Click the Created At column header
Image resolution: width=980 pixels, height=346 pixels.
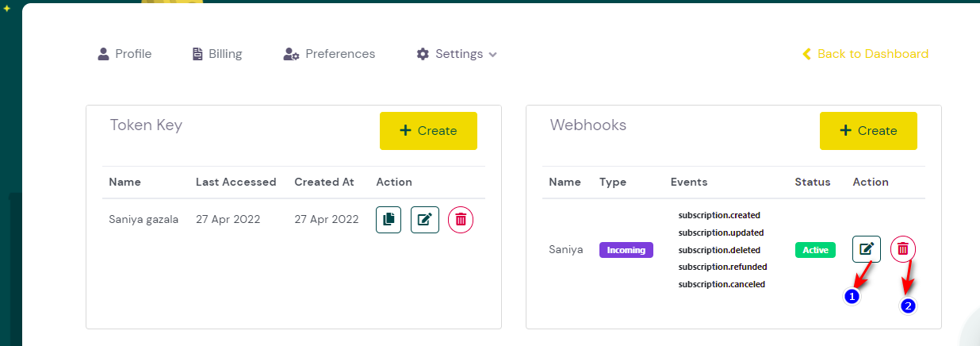click(x=323, y=182)
